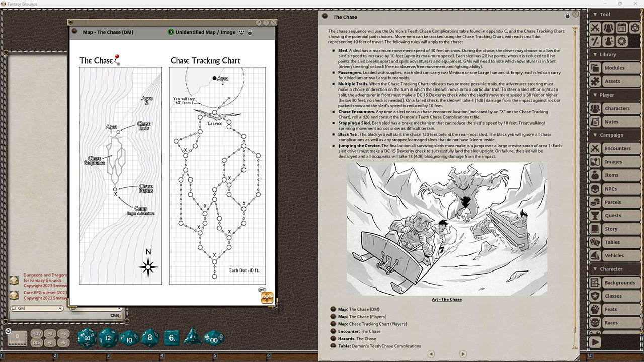644x362 pixels.
Task: Open the Party Sheet tool icon
Action: (x=608, y=28)
